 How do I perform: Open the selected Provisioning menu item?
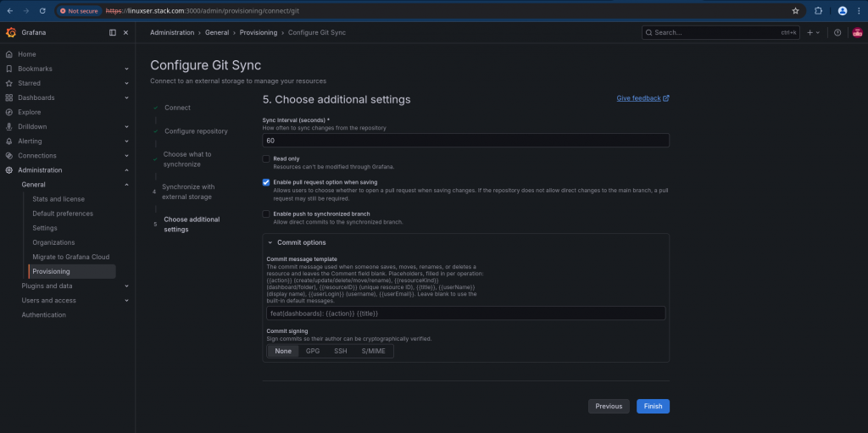pos(72,271)
